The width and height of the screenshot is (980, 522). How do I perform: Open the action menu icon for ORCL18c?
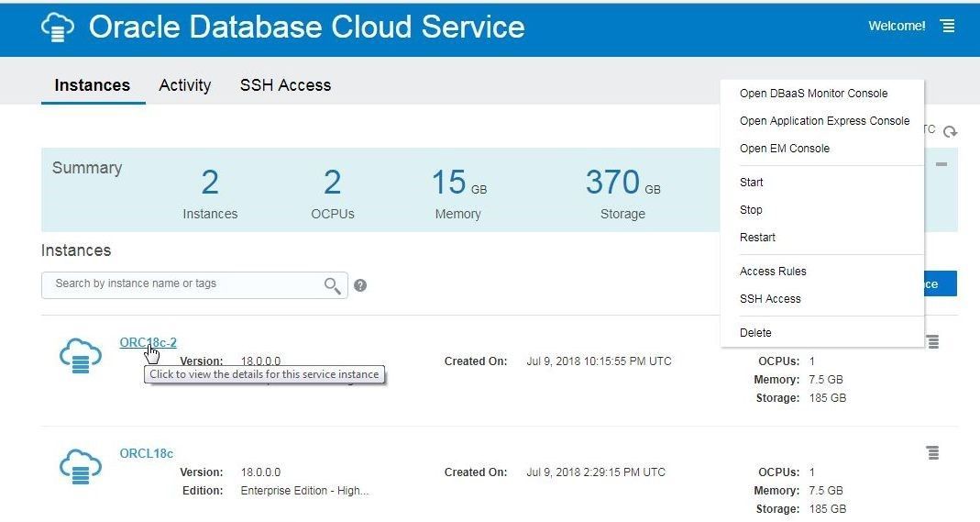932,452
